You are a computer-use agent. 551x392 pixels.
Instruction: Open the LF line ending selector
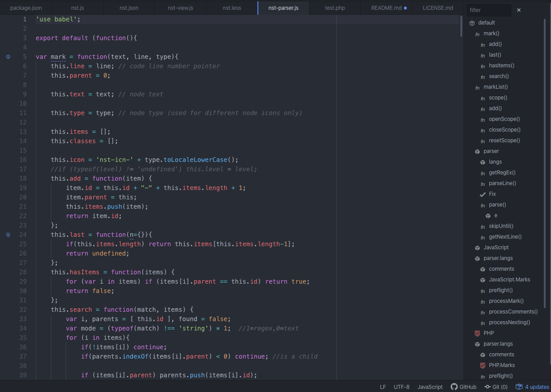coord(383,387)
